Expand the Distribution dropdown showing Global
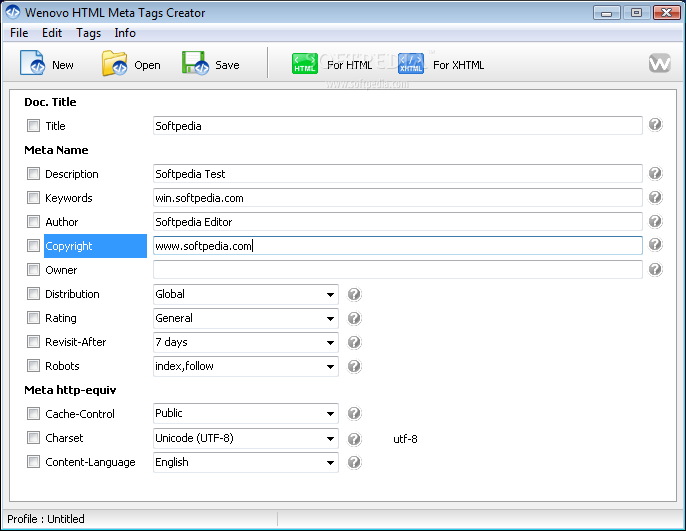This screenshot has height=531, width=686. [x=245, y=294]
